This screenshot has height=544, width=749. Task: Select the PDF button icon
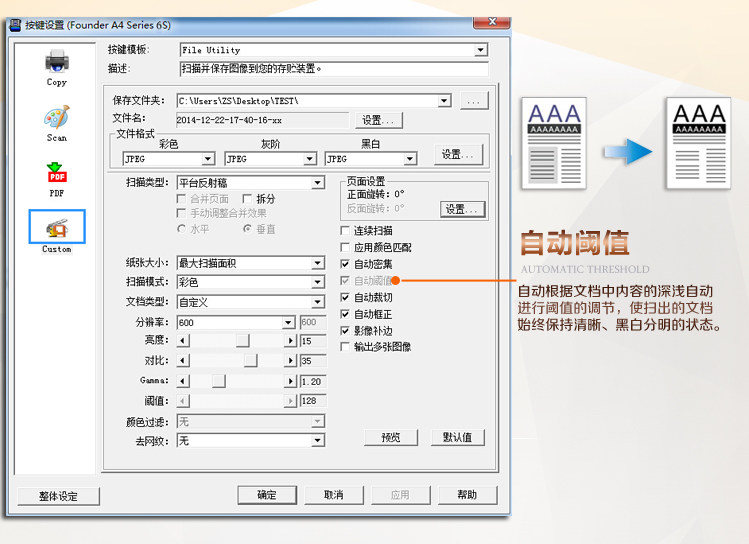click(57, 172)
